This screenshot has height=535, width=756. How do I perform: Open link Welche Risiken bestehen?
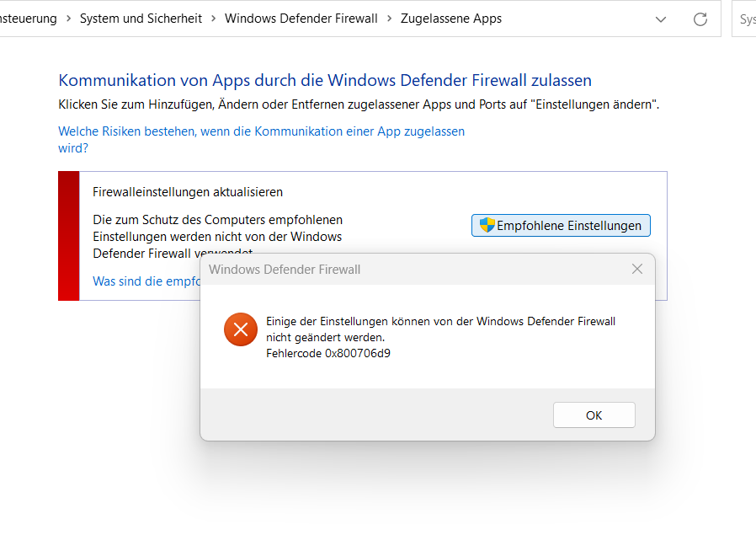click(x=261, y=139)
